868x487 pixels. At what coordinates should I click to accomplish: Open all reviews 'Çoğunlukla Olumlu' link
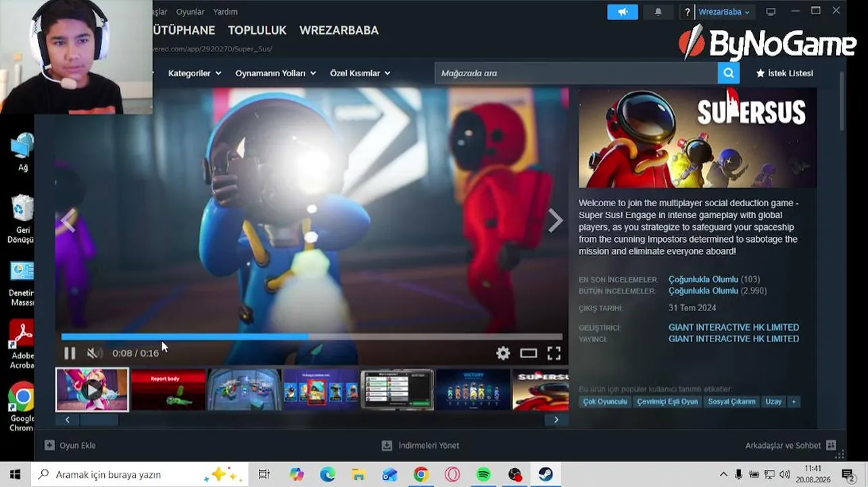pos(703,291)
